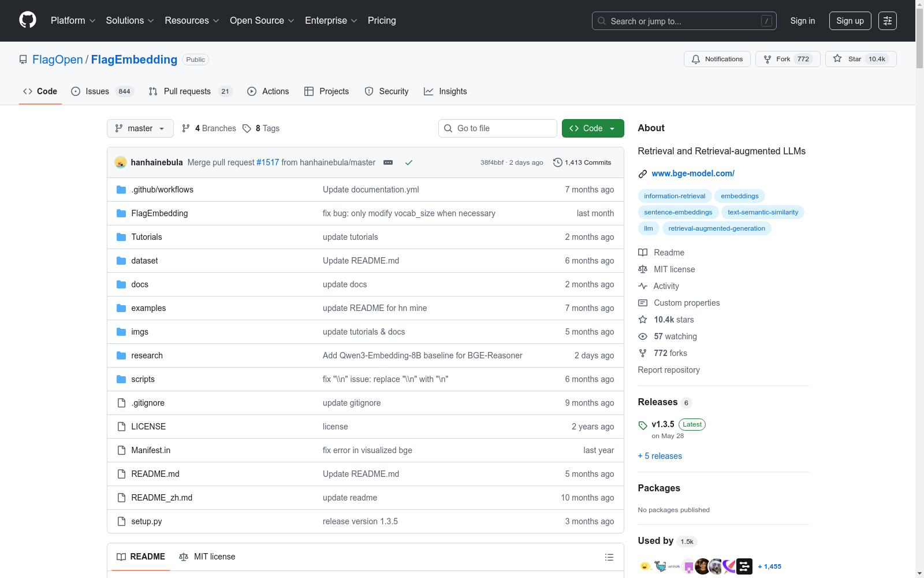
Task: Open the Readme sidebar link
Action: pos(662,253)
